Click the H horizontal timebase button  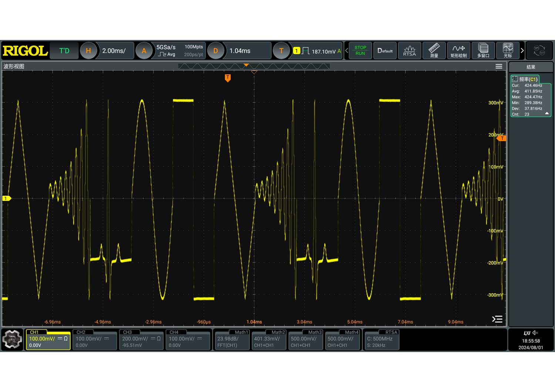(x=88, y=51)
